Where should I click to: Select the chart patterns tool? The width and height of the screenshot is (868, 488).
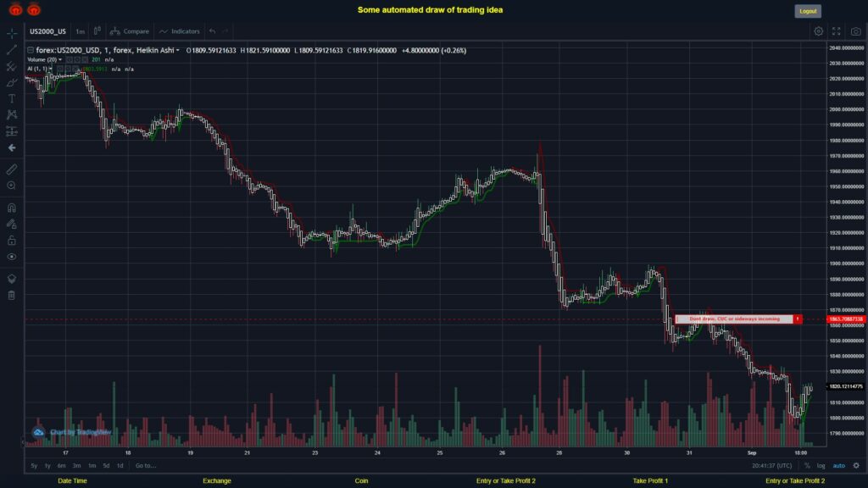12,114
